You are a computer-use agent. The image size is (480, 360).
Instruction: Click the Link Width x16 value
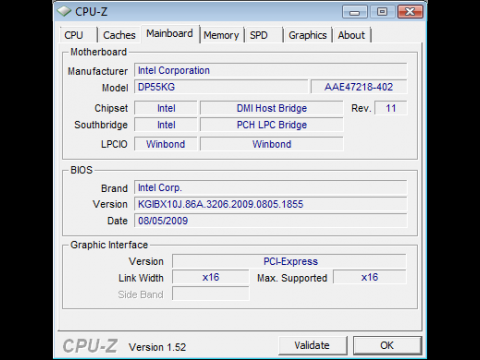(x=211, y=277)
